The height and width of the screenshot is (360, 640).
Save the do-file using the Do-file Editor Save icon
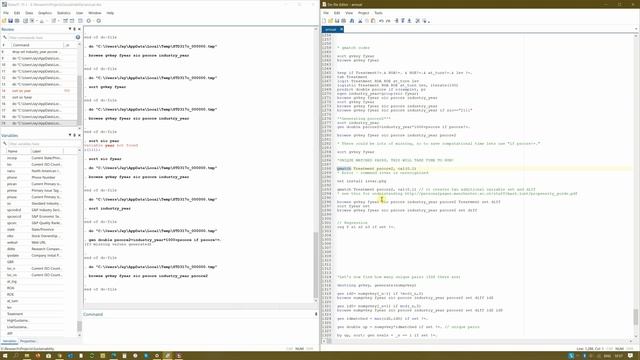(x=337, y=21)
